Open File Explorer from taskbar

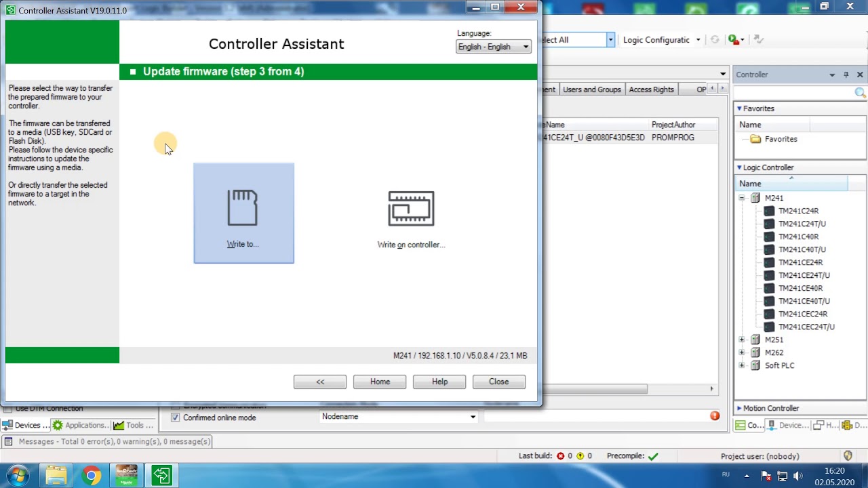coord(56,475)
